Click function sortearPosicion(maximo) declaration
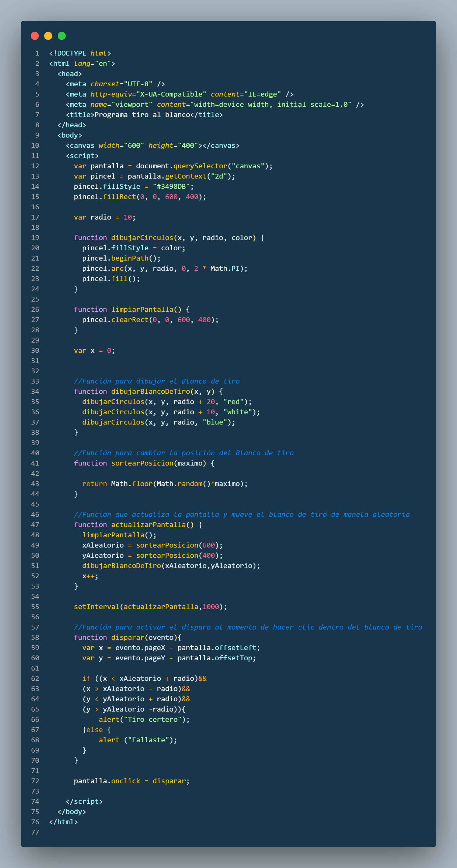457x868 pixels. click(144, 463)
